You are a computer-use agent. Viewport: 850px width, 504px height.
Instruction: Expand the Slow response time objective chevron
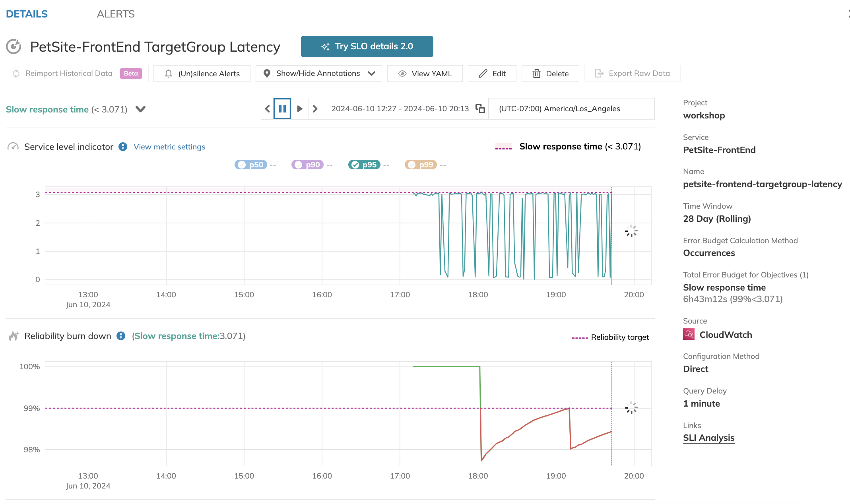click(141, 109)
